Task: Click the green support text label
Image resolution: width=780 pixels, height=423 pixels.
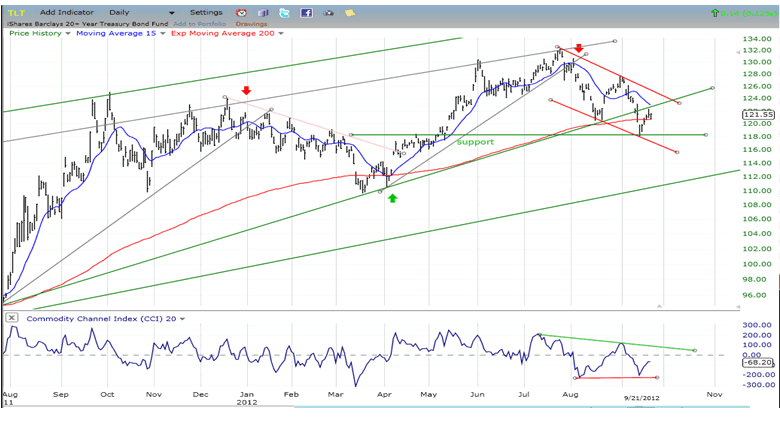Action: (x=474, y=142)
